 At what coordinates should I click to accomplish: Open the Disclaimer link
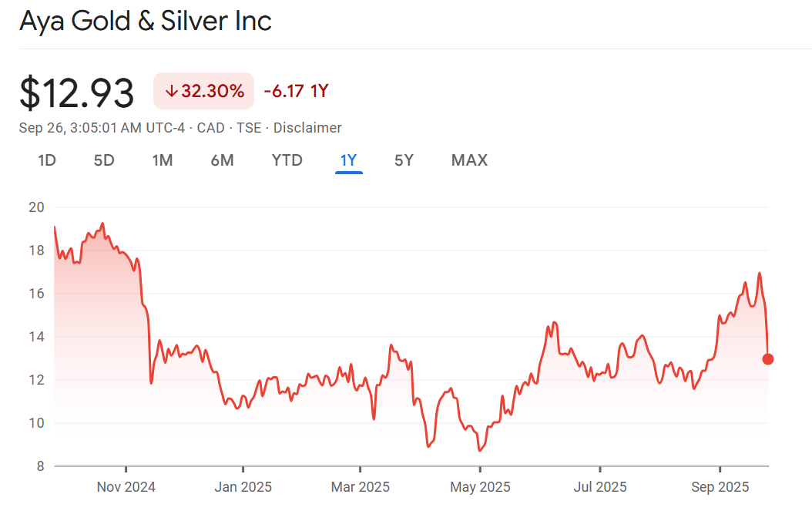tap(307, 128)
